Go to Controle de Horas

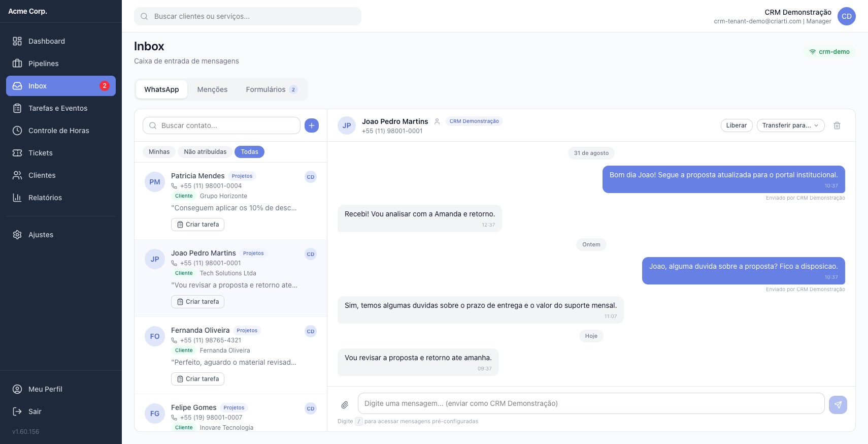pos(61,131)
